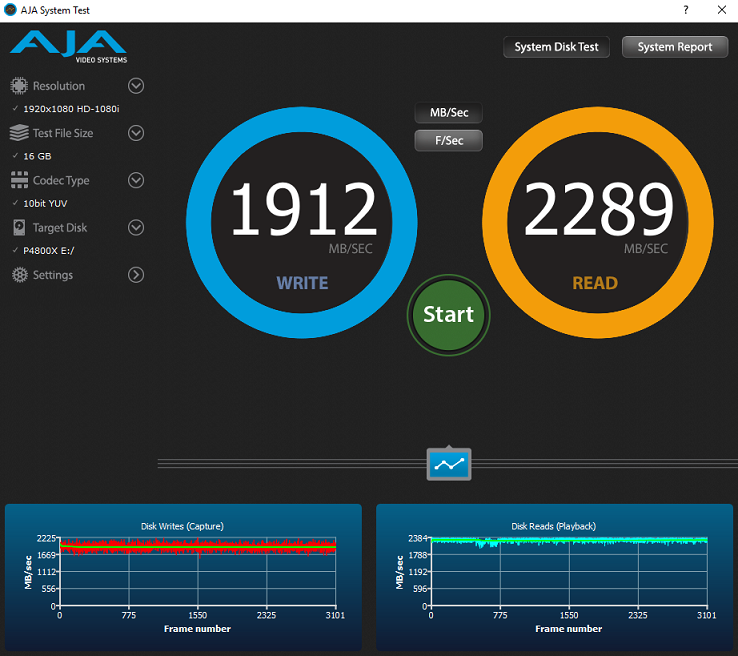This screenshot has height=656, width=738.
Task: Select the 1920x1080 HD-1080i option
Action: (x=72, y=109)
